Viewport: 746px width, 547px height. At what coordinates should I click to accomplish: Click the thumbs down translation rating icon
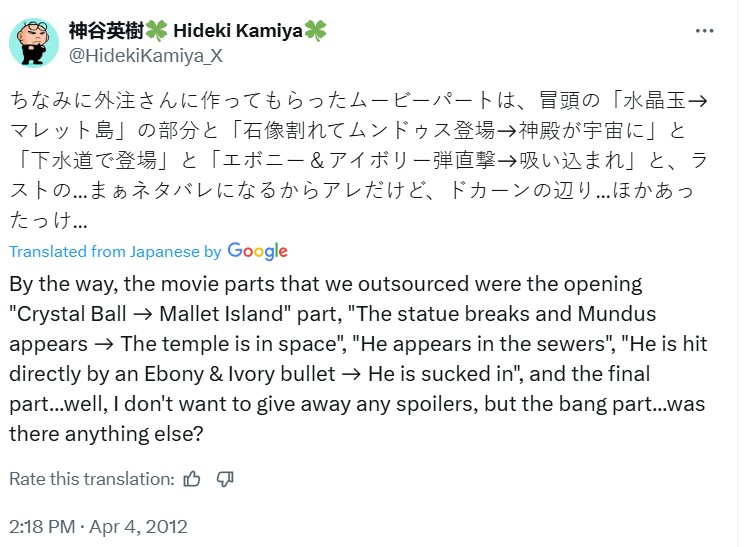coord(225,479)
